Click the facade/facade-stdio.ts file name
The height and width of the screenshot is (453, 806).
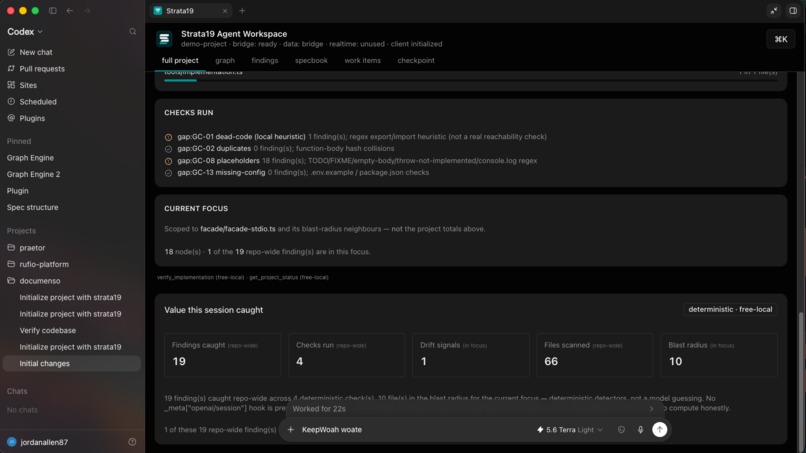click(237, 229)
